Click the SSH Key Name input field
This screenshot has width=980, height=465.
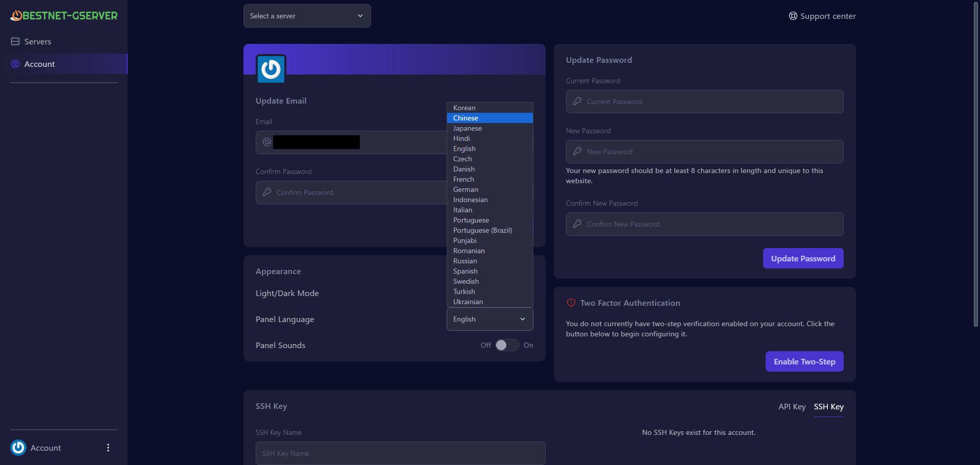coord(400,453)
